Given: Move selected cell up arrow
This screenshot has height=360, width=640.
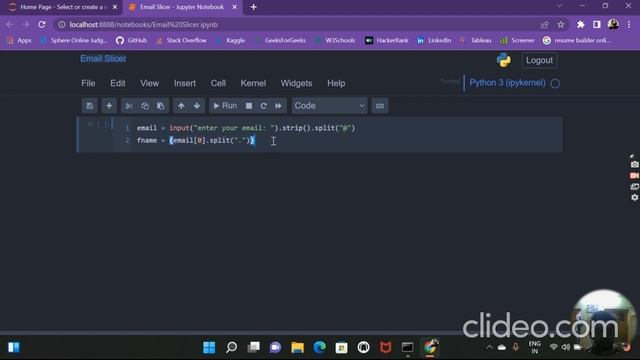Looking at the screenshot, I should pyautogui.click(x=181, y=106).
